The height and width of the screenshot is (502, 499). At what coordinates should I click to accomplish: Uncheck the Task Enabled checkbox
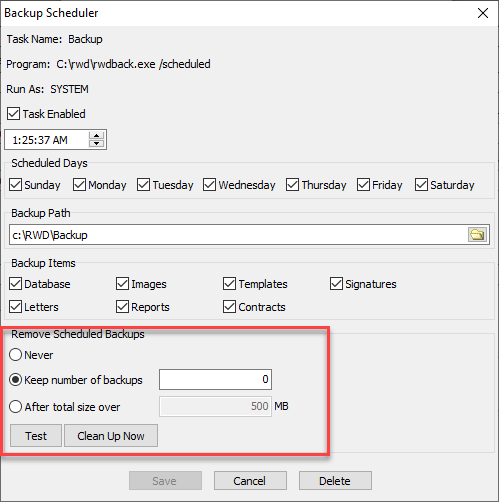[x=14, y=114]
